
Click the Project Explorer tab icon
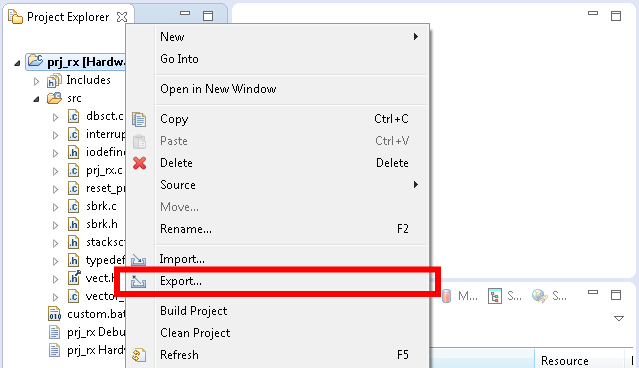[15, 17]
